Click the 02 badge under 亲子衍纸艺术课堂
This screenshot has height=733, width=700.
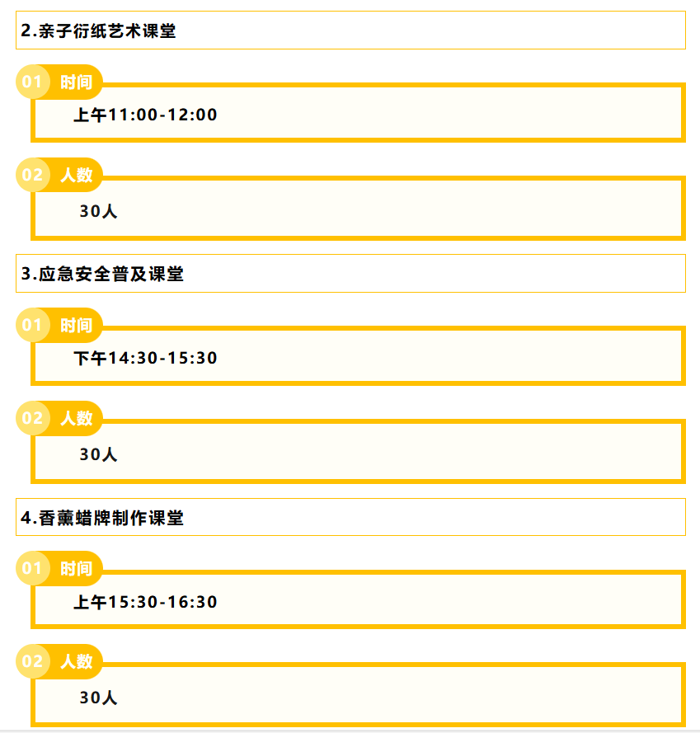[32, 175]
